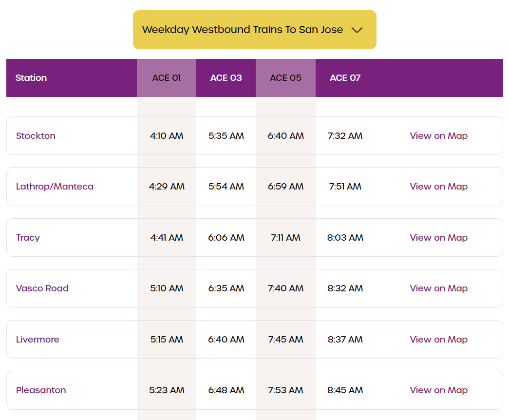Open the Livermore station link
This screenshot has width=508, height=420.
(38, 340)
